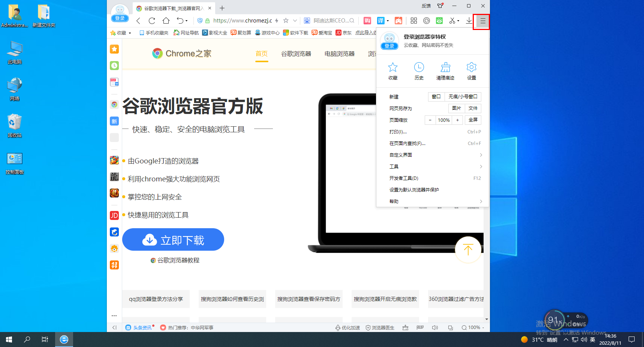Expand the address bar history dropdown

point(295,21)
